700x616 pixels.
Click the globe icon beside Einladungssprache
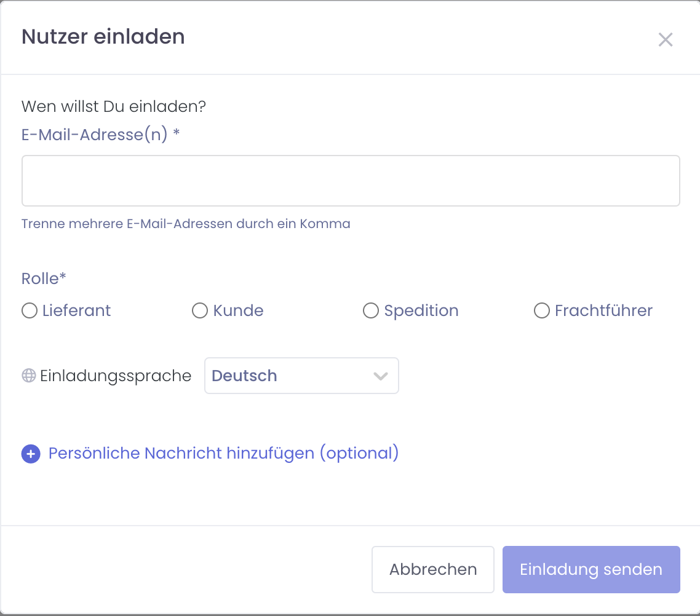[x=29, y=376]
